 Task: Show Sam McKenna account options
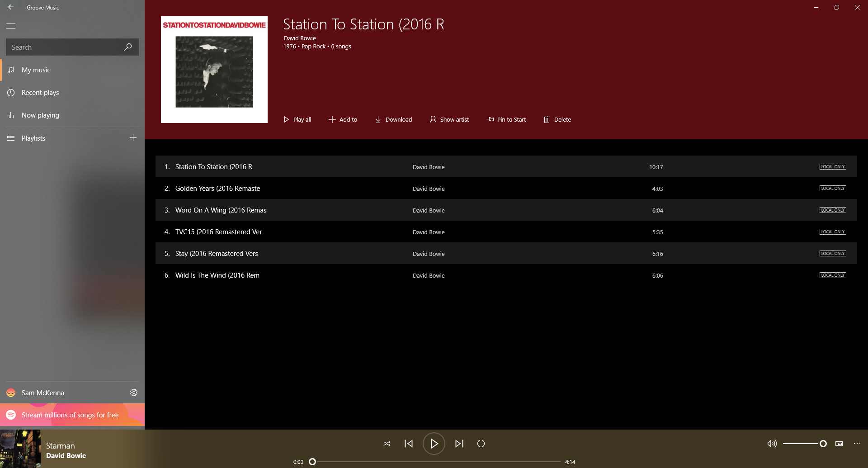[42, 392]
